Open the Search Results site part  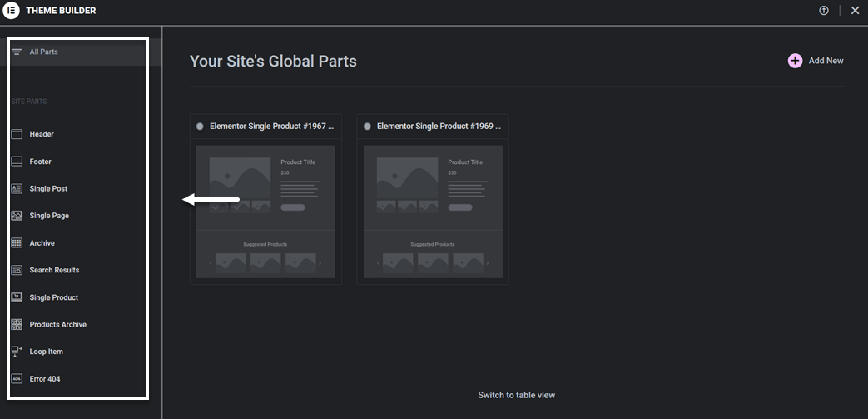pyautogui.click(x=54, y=271)
